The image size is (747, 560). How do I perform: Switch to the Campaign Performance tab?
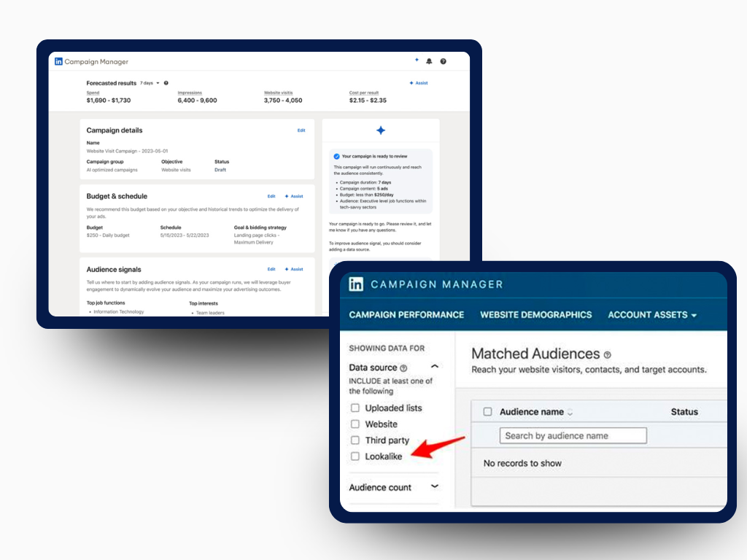[x=406, y=315]
